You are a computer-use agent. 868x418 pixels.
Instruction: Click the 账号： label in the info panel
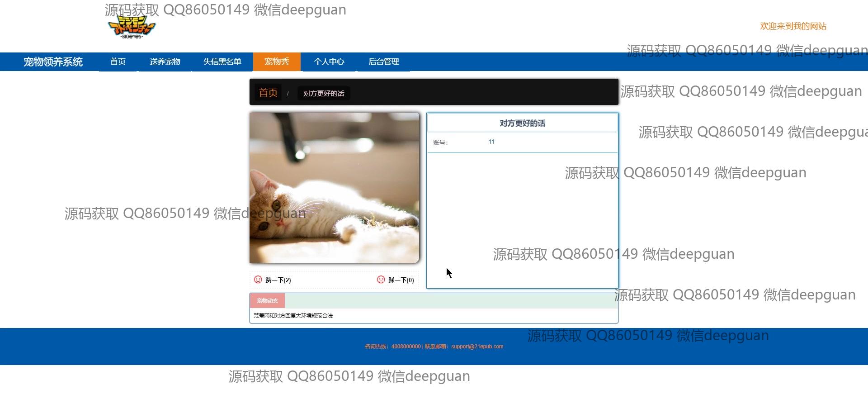[x=440, y=142]
